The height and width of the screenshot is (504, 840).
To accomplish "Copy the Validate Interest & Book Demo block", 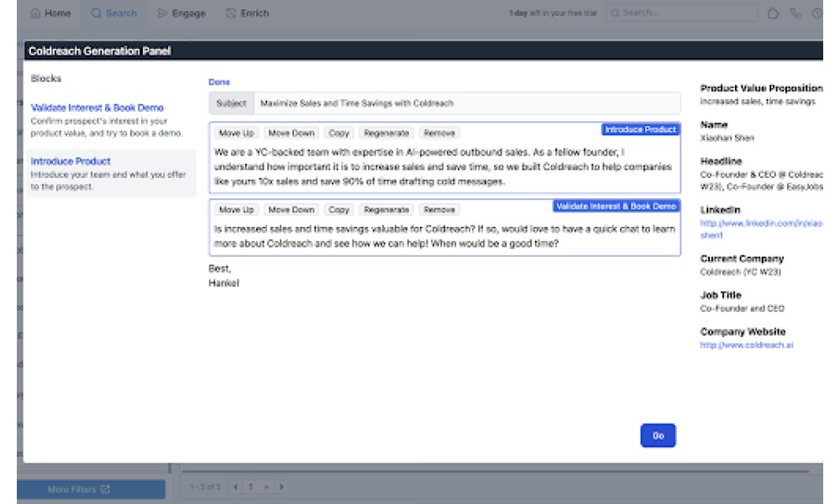I will [339, 210].
